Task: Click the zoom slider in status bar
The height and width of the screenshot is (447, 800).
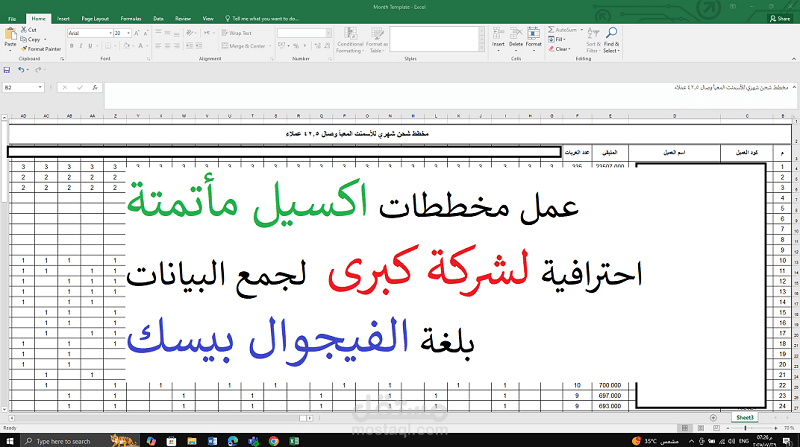Action: tap(746, 428)
